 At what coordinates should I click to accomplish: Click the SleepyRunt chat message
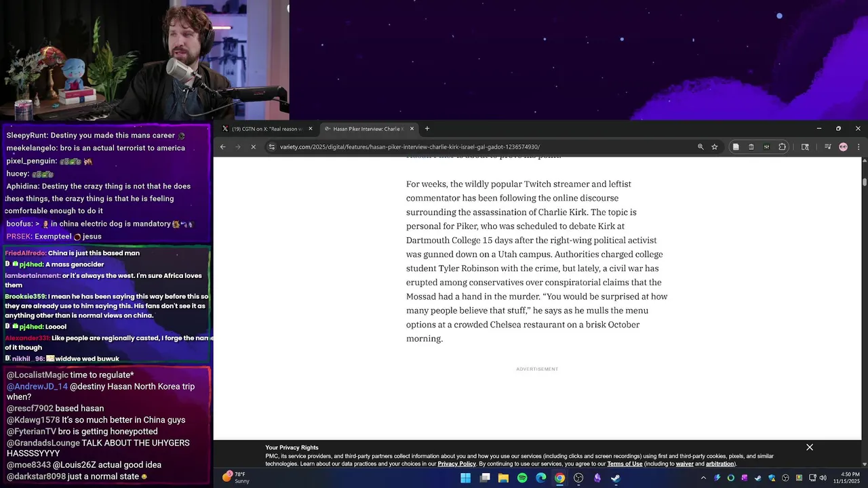96,136
